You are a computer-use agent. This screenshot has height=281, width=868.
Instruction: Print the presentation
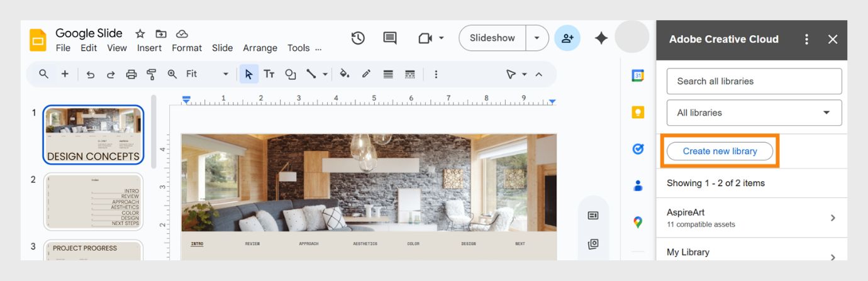coord(131,74)
